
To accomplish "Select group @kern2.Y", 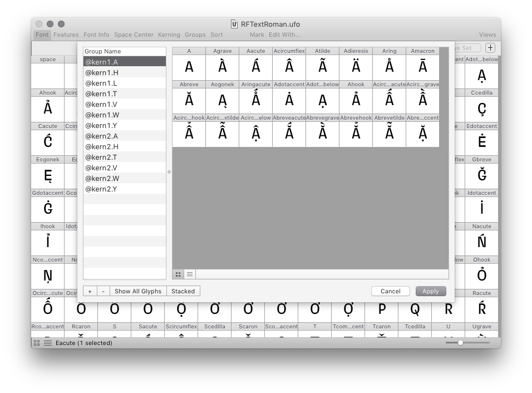I will (x=125, y=189).
